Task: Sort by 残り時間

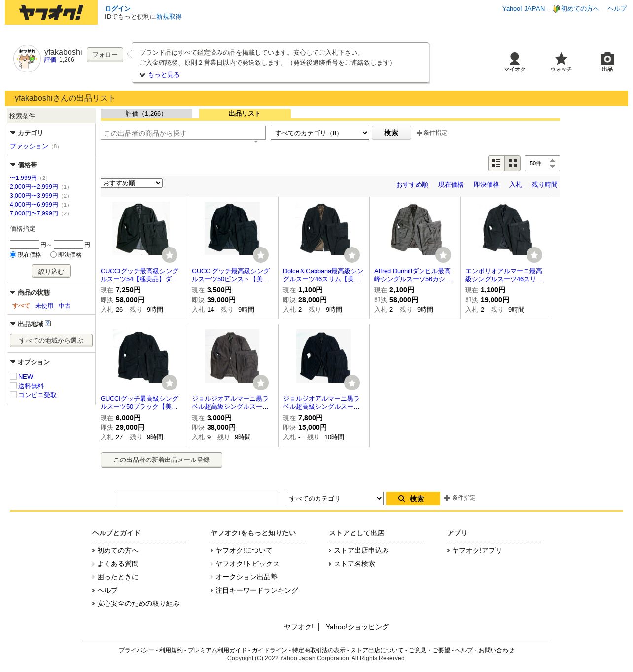Action: coord(545,185)
